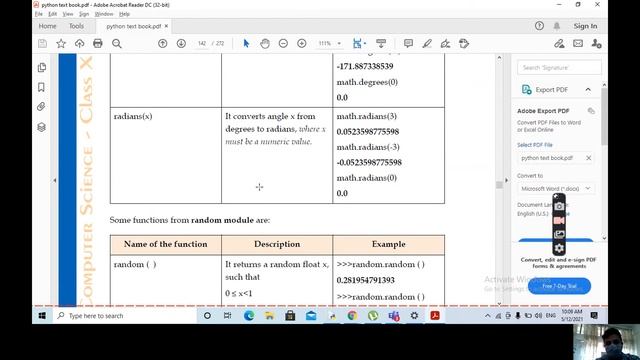Print the document
640x360 pixels.
point(98,43)
